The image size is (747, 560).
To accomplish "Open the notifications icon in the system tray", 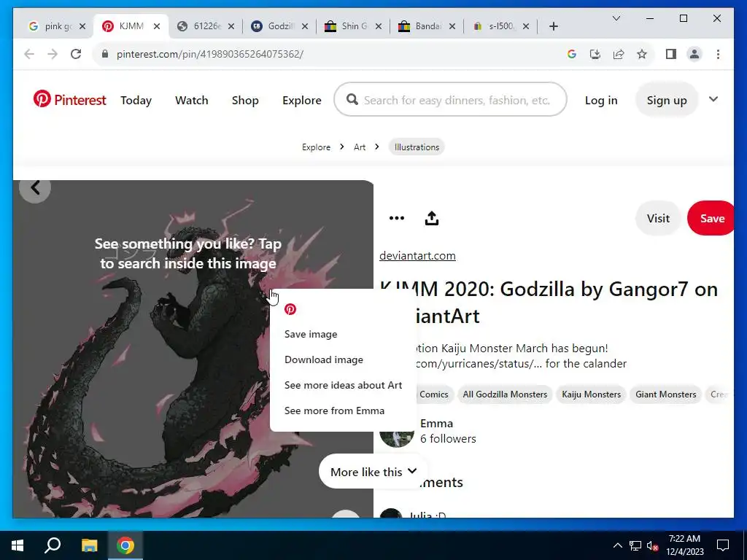I will (x=723, y=545).
